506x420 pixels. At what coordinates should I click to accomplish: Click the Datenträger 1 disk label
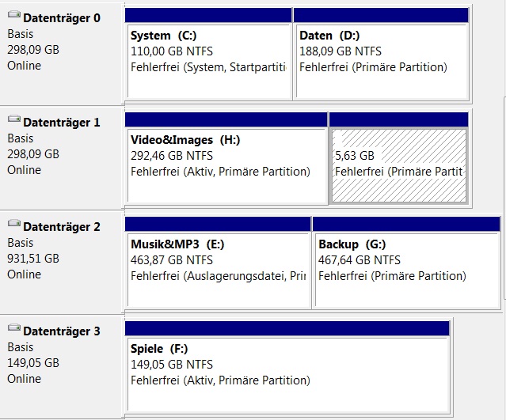click(62, 123)
